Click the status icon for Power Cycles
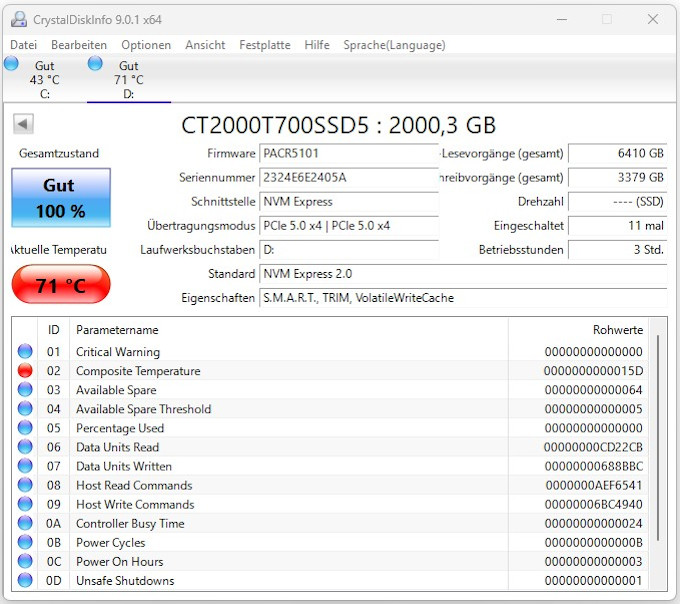Viewport: 680px width, 604px height. coord(25,542)
